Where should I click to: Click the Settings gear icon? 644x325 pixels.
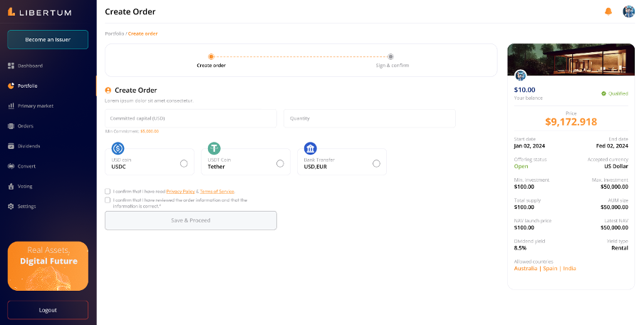[11, 206]
